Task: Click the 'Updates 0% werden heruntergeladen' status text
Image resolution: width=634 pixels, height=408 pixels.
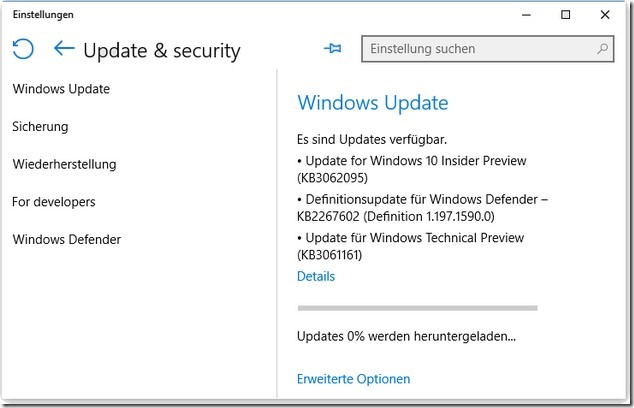Action: click(407, 336)
